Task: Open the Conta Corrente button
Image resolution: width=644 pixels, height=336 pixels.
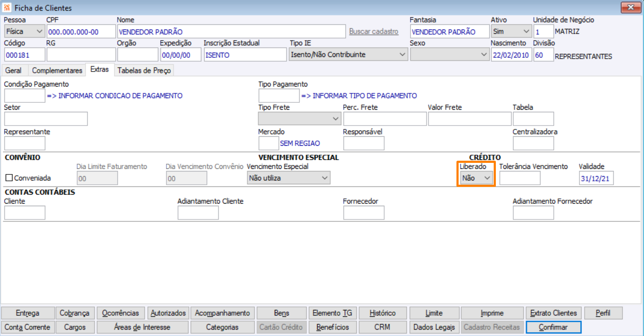Action: (x=27, y=327)
